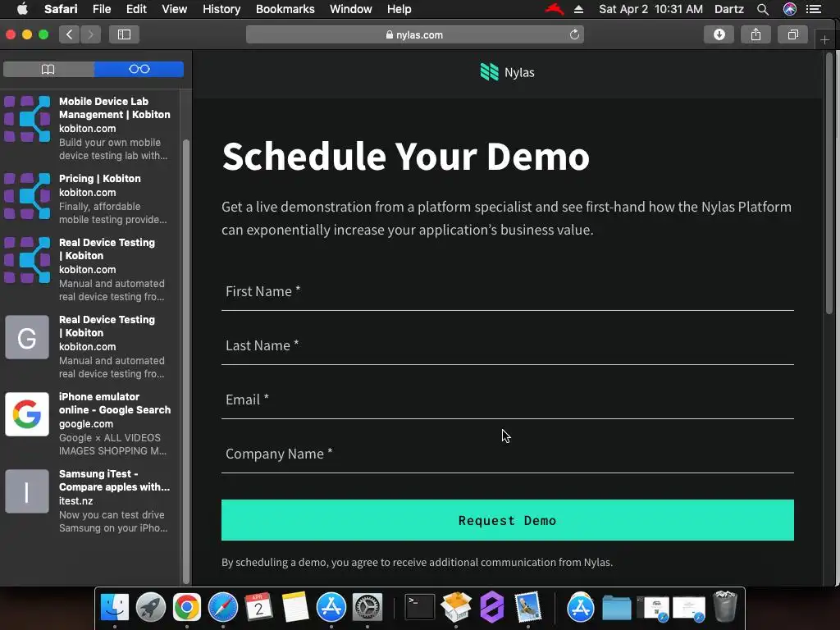Screen dimensions: 840x630
Task: Reload the nylas.com page
Action: pos(574,34)
